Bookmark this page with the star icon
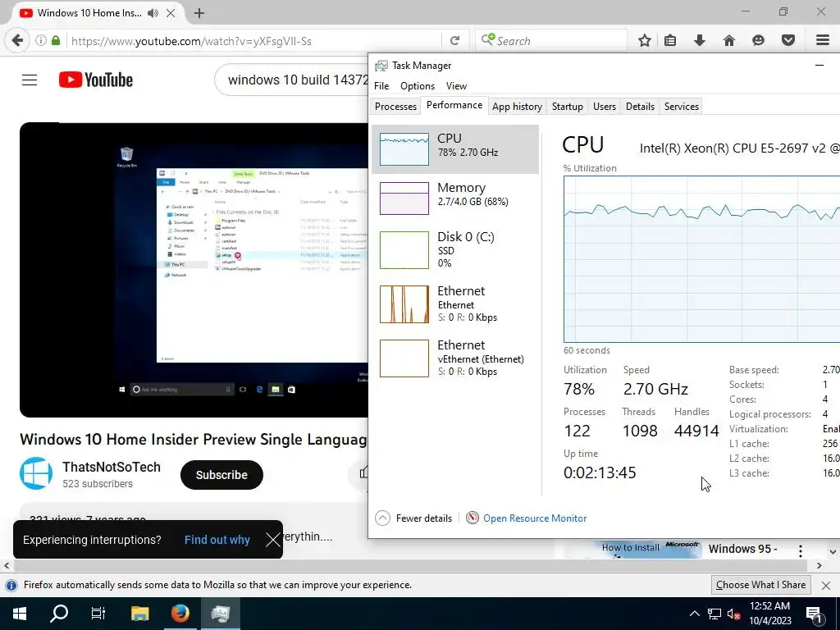This screenshot has width=840, height=630. [x=645, y=41]
